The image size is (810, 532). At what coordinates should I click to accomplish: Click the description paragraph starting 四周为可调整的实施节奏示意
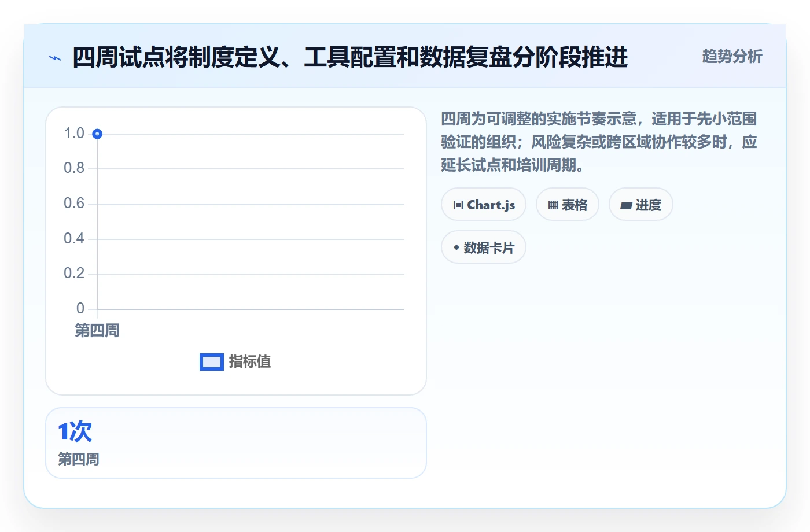click(x=599, y=142)
